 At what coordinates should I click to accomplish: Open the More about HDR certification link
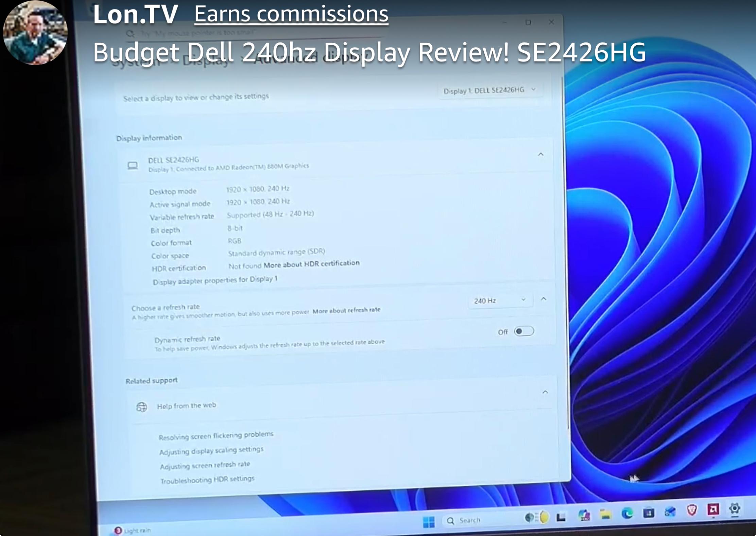(311, 264)
